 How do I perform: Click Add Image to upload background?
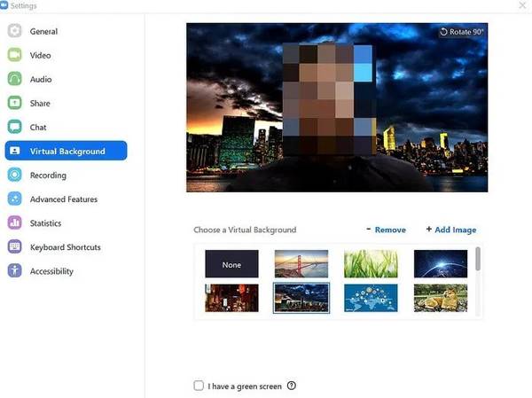pos(451,230)
